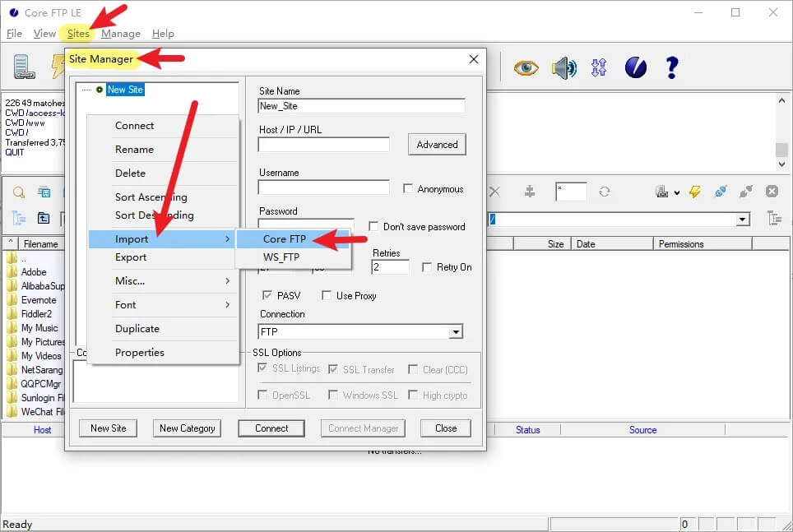Open the Manage menu
The width and height of the screenshot is (793, 532).
[121, 34]
